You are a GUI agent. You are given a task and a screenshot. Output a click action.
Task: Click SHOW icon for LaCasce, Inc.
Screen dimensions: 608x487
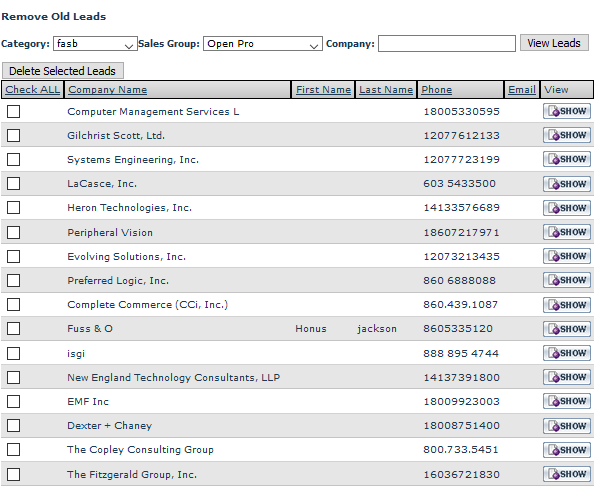click(566, 184)
